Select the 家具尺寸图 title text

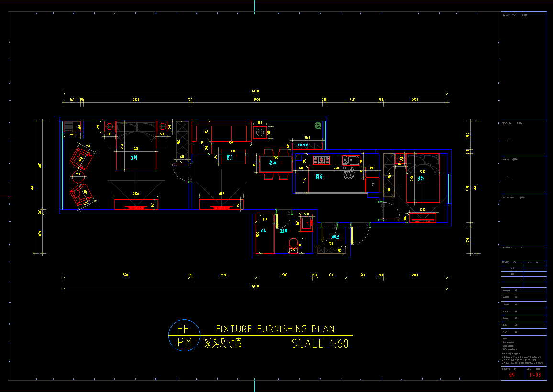click(223, 343)
